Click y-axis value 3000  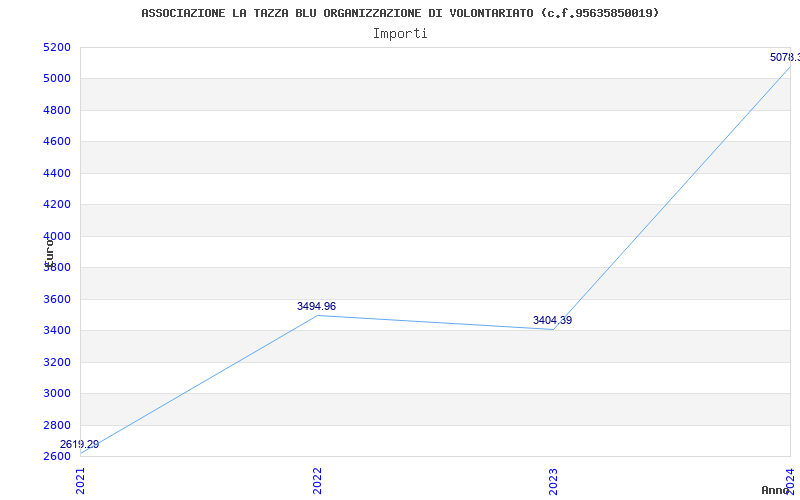(x=57, y=393)
